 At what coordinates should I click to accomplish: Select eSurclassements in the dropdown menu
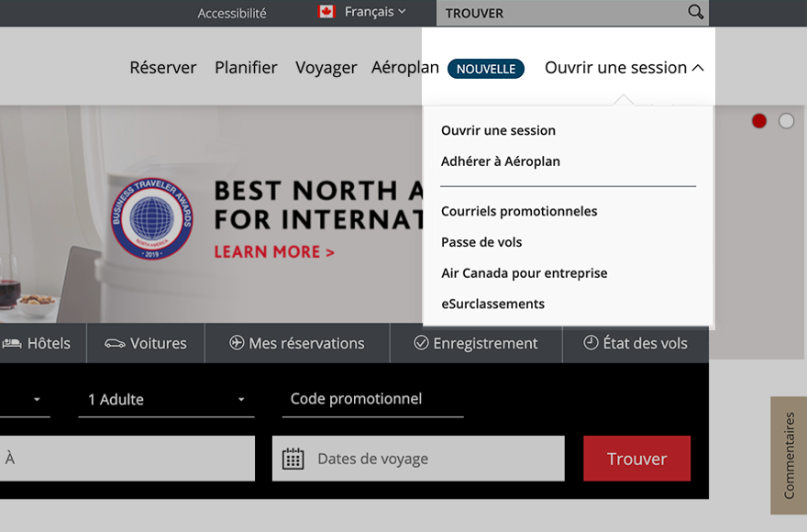492,304
